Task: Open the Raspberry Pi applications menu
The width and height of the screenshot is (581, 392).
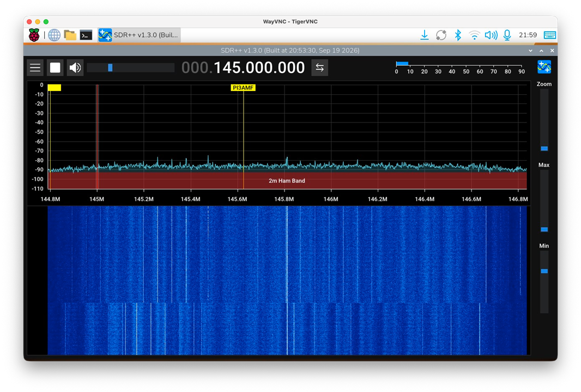Action: 34,35
